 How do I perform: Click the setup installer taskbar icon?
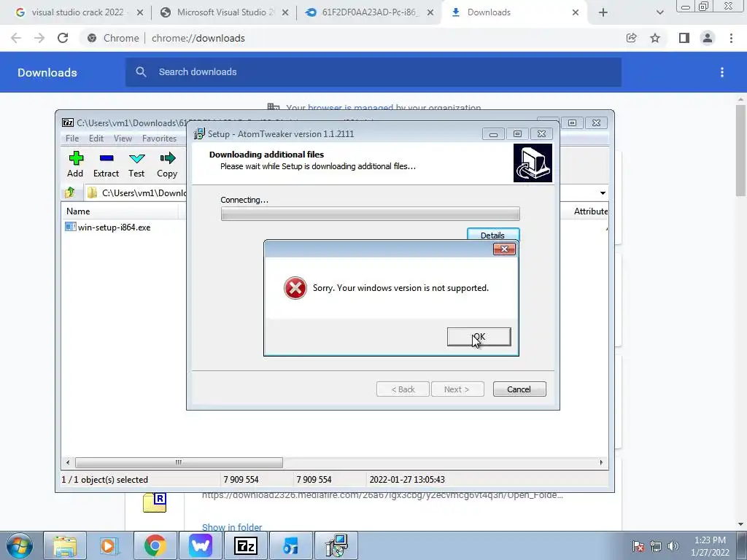click(x=336, y=545)
